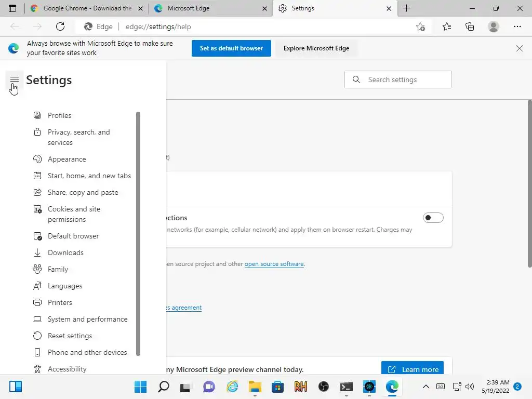Click the Languages icon
This screenshot has width=532, height=399.
(x=37, y=286)
